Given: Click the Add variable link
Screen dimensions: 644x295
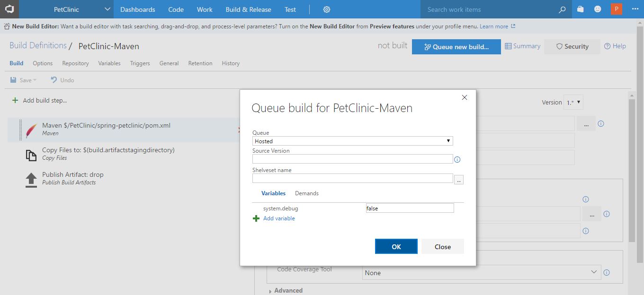Looking at the screenshot, I should (279, 218).
